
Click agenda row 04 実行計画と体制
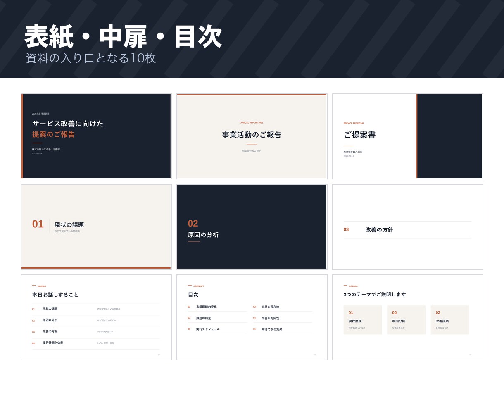tap(96, 343)
